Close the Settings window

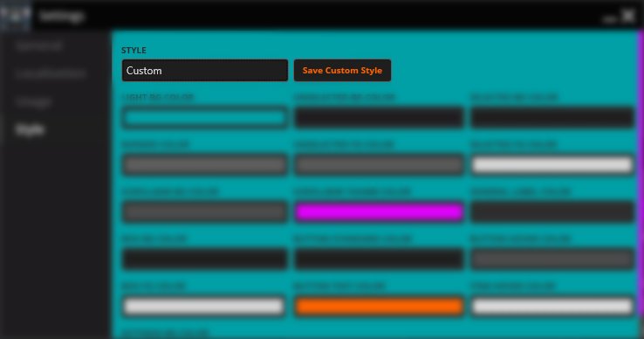point(628,16)
